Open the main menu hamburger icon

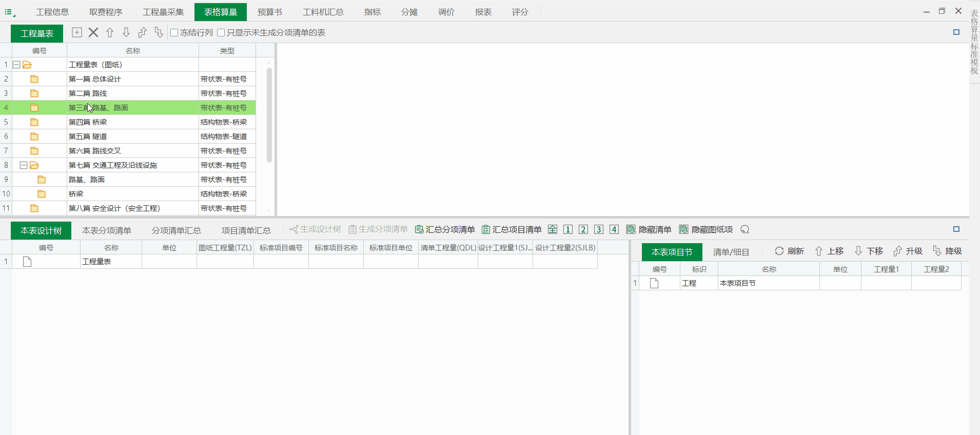coord(10,12)
